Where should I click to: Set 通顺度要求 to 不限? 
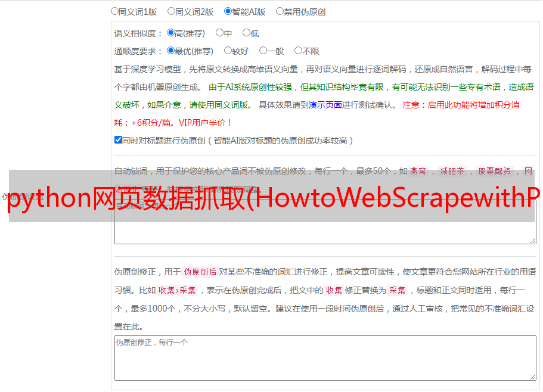[x=298, y=51]
